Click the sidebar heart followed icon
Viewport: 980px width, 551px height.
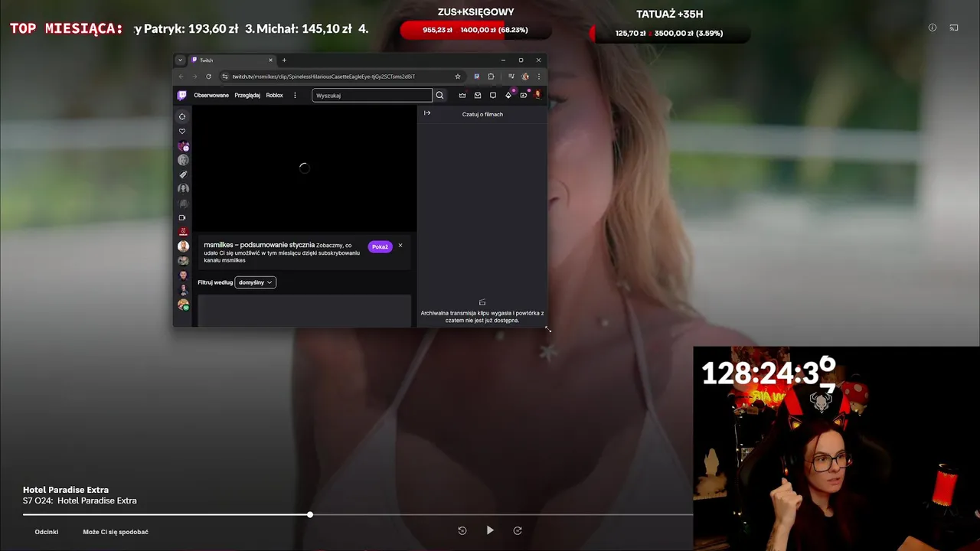coord(182,131)
